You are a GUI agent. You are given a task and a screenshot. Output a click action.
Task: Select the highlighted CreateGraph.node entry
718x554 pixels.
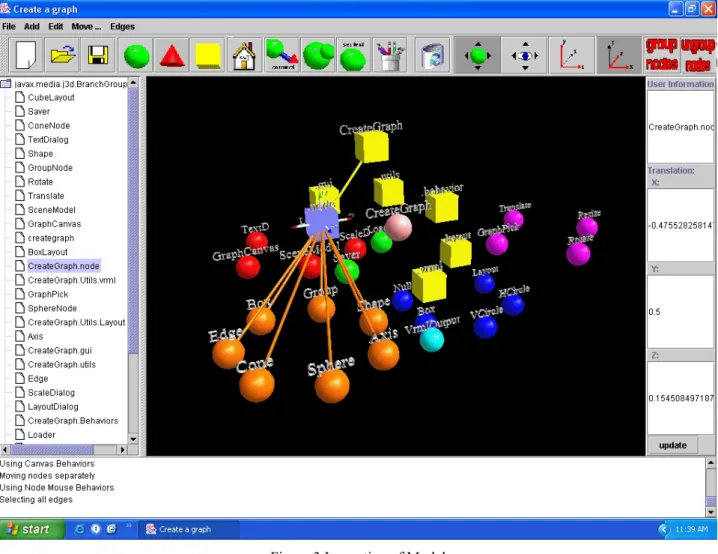tap(64, 266)
